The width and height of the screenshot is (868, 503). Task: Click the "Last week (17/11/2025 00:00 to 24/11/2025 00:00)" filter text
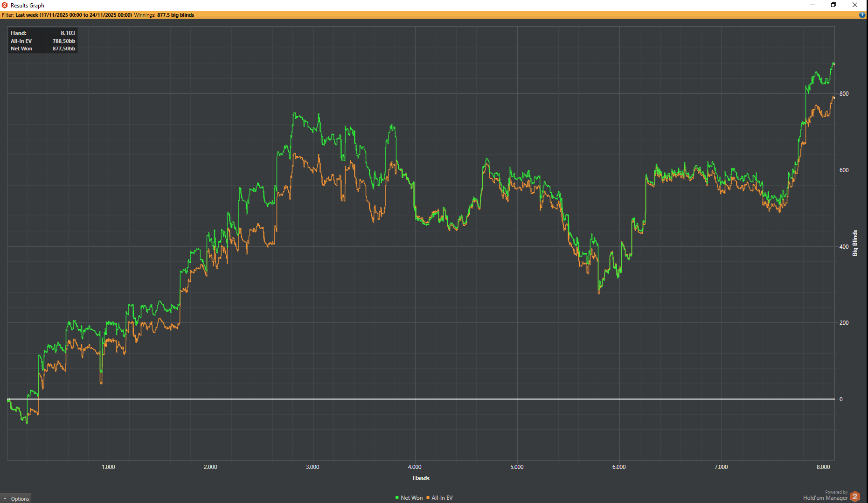(x=74, y=15)
